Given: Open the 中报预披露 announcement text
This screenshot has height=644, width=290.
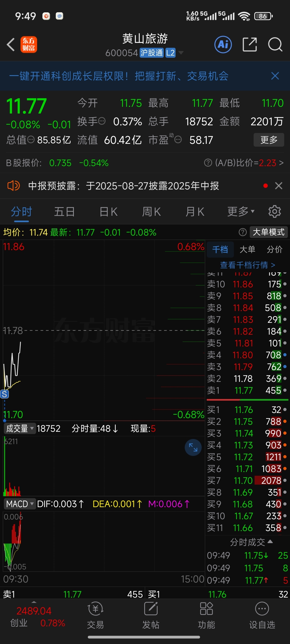Looking at the screenshot, I should pos(124,186).
